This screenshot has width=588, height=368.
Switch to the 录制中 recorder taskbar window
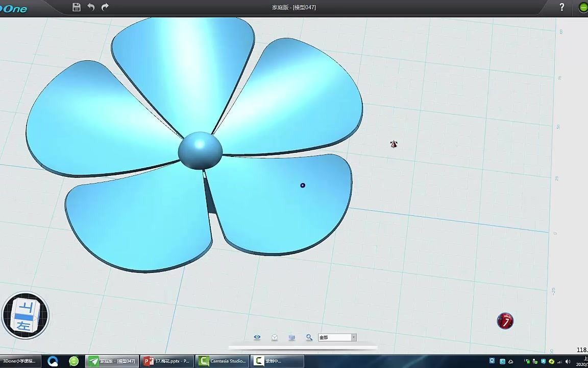coord(278,361)
